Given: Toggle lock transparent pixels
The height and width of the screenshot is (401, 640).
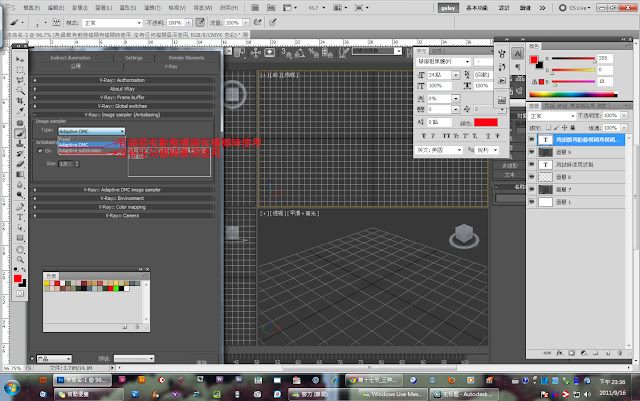Looking at the screenshot, I should [549, 128].
